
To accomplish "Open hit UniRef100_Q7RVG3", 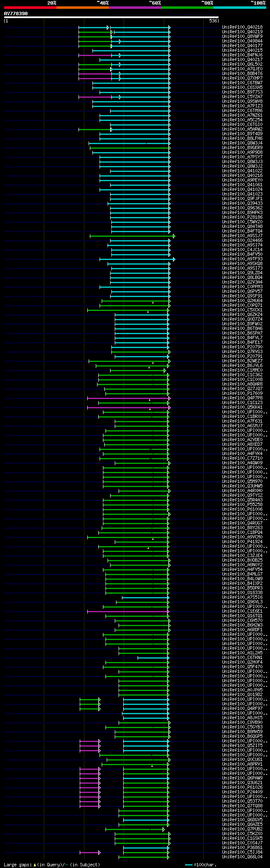I will coord(242,351).
